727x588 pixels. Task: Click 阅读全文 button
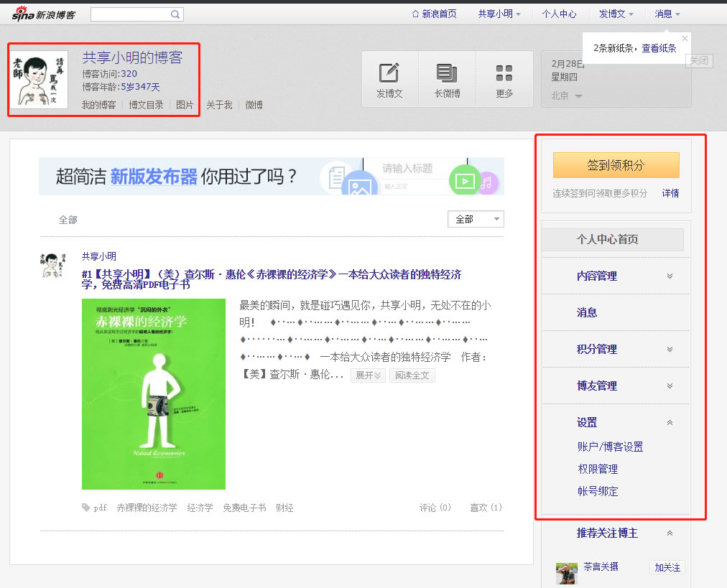412,375
